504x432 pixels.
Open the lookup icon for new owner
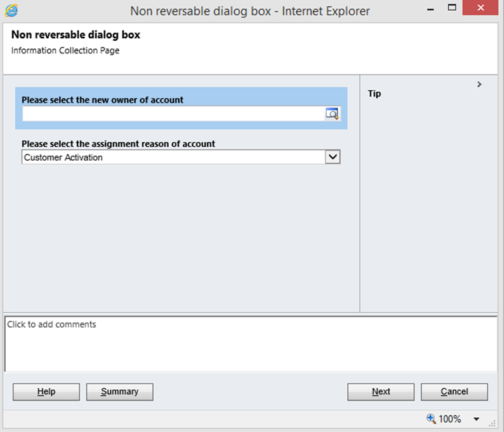tap(333, 114)
